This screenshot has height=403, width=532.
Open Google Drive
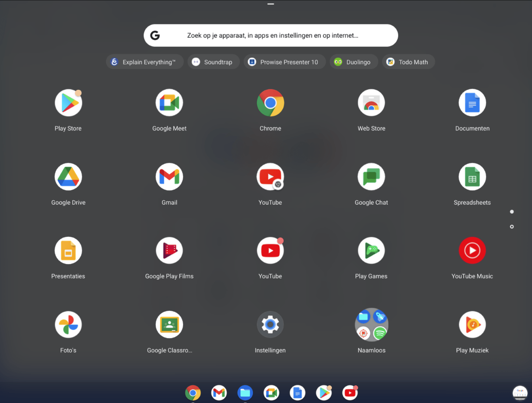pos(68,177)
